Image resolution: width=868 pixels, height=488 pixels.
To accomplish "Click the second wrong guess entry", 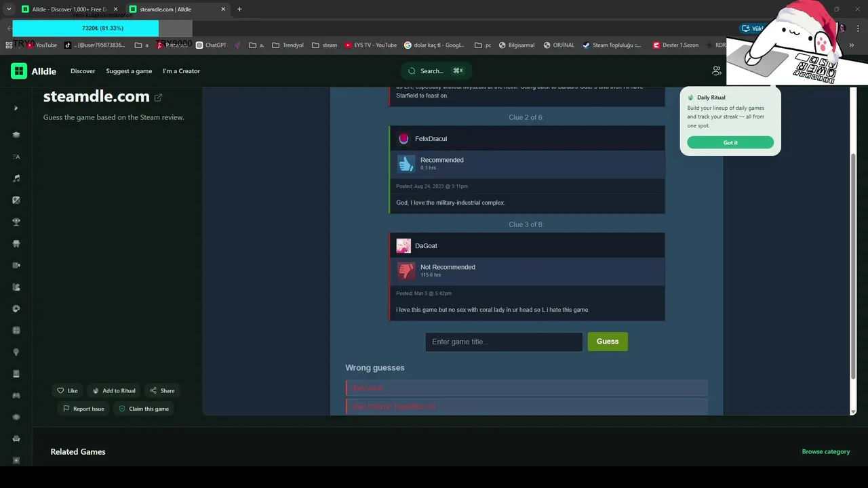I will point(526,407).
